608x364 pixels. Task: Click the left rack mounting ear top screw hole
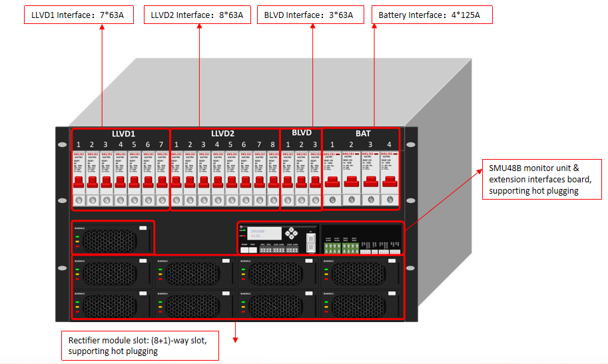click(62, 142)
